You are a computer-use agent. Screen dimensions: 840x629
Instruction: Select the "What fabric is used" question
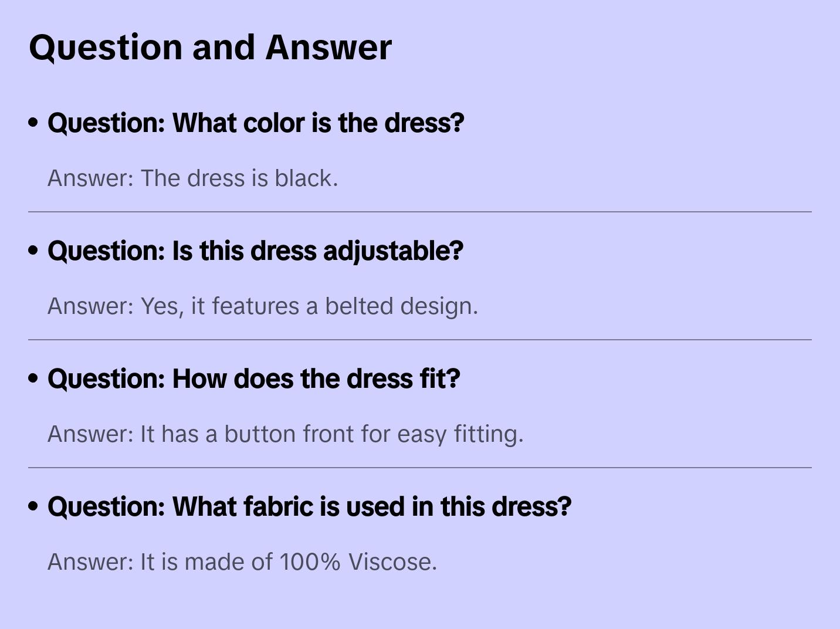coord(309,506)
